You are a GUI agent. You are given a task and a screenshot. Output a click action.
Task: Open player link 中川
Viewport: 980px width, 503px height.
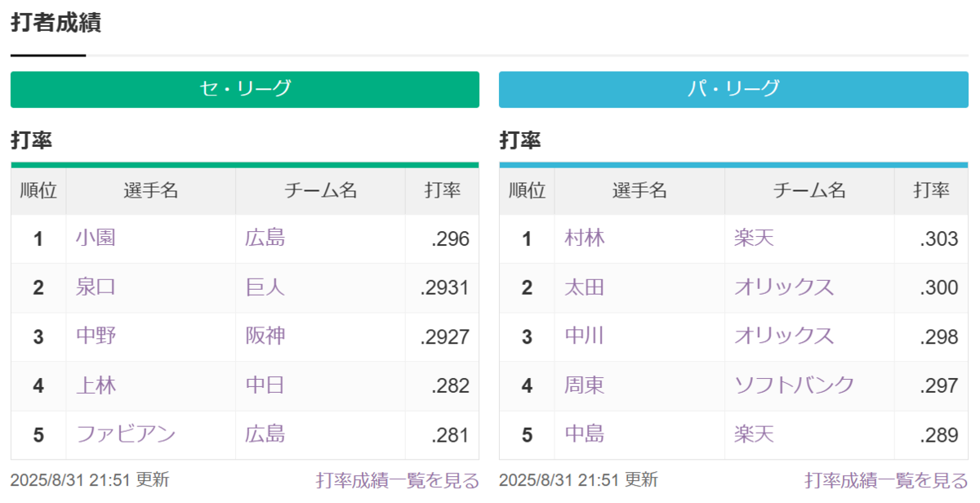point(585,336)
